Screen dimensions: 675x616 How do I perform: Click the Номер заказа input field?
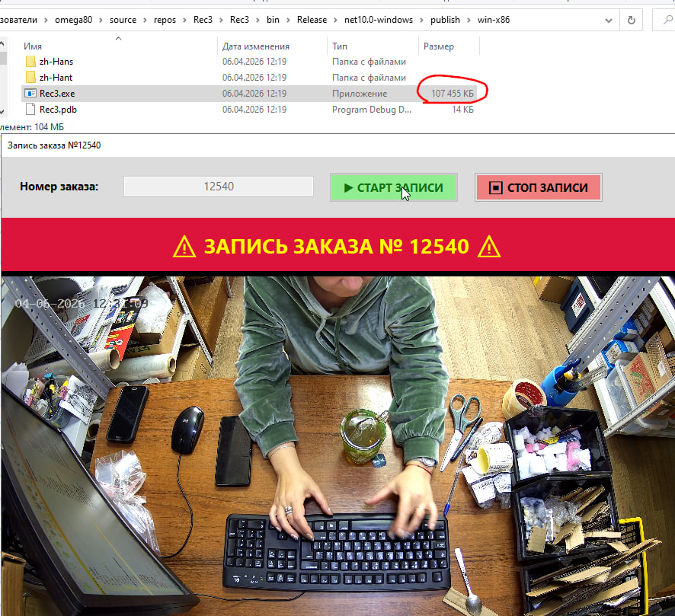click(x=219, y=187)
